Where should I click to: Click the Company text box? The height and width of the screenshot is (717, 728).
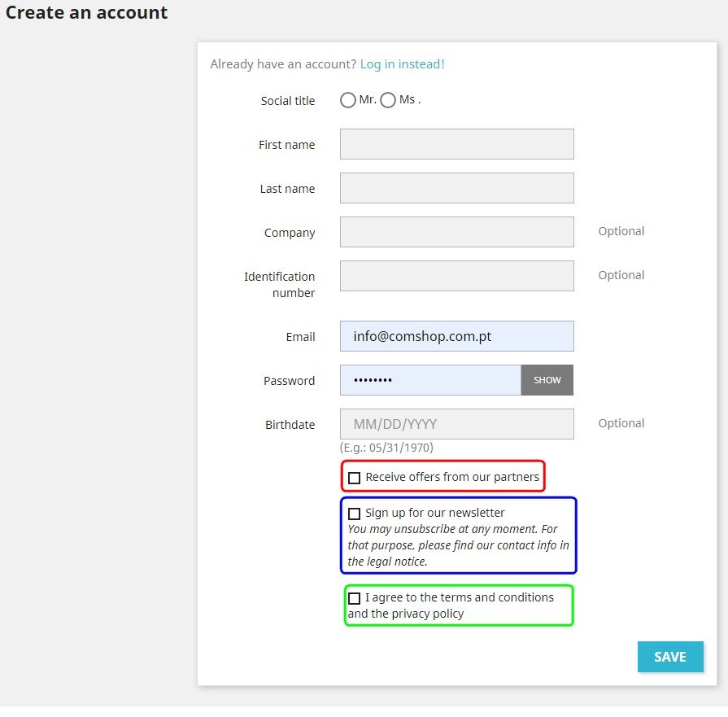coord(456,232)
